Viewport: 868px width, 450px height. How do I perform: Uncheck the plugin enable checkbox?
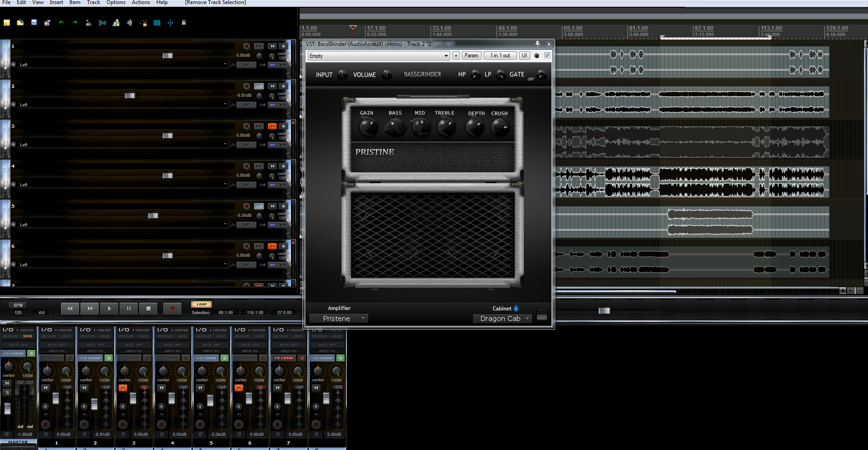click(x=547, y=55)
